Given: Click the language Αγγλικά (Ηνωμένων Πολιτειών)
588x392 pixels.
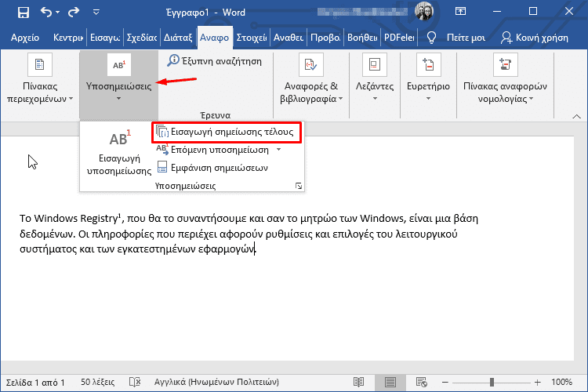Looking at the screenshot, I should pyautogui.click(x=216, y=383).
